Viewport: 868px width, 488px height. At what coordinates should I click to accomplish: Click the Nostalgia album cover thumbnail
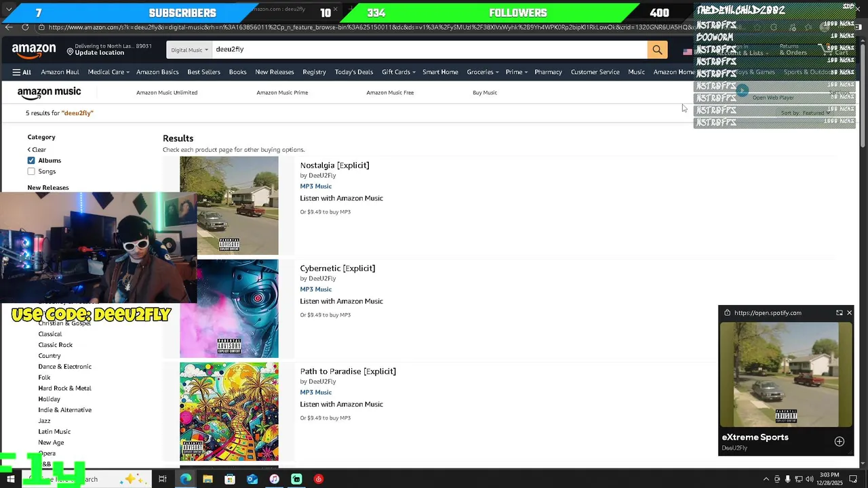[x=229, y=205]
